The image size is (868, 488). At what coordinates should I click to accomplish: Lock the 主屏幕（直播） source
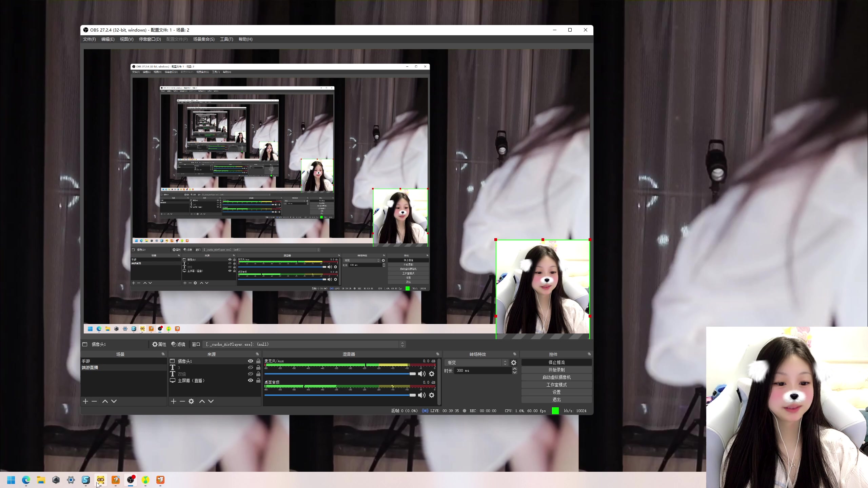[258, 381]
